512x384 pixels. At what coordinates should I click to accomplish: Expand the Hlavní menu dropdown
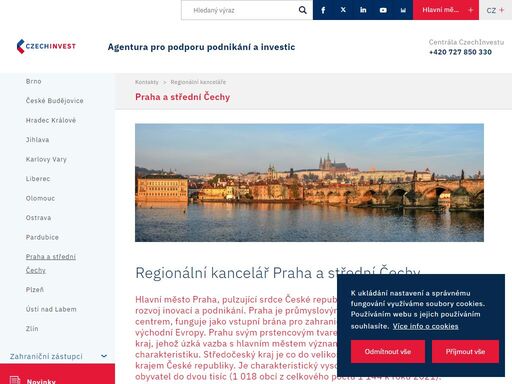[446, 10]
